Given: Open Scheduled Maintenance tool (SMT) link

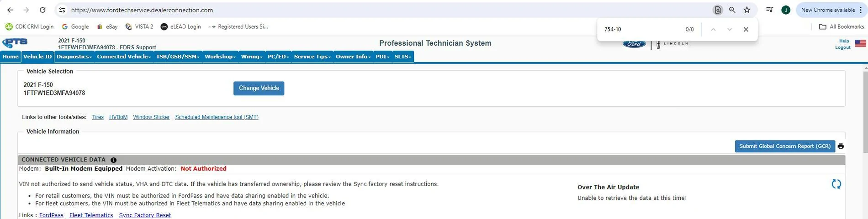Looking at the screenshot, I should [x=217, y=117].
